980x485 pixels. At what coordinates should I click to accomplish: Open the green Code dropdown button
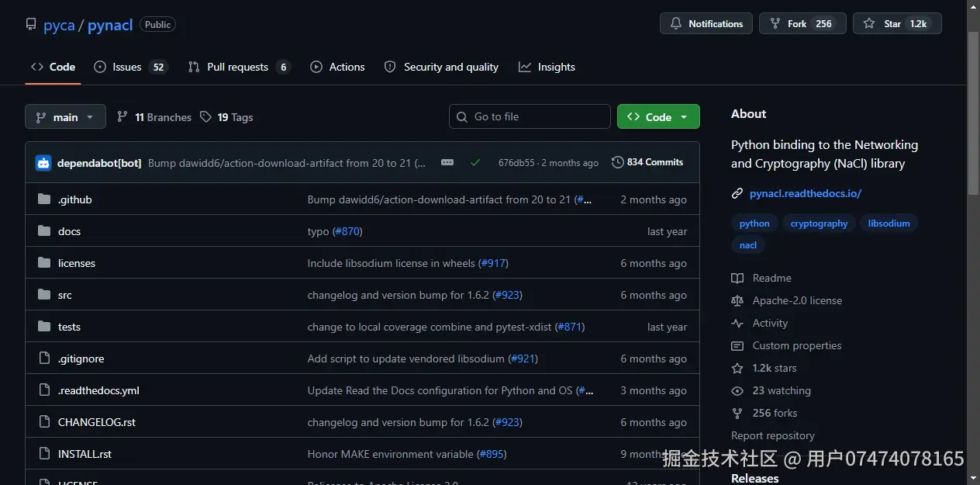[x=658, y=116]
